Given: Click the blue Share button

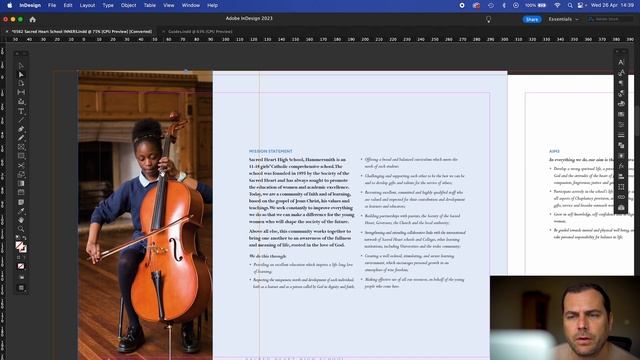Looking at the screenshot, I should point(532,19).
